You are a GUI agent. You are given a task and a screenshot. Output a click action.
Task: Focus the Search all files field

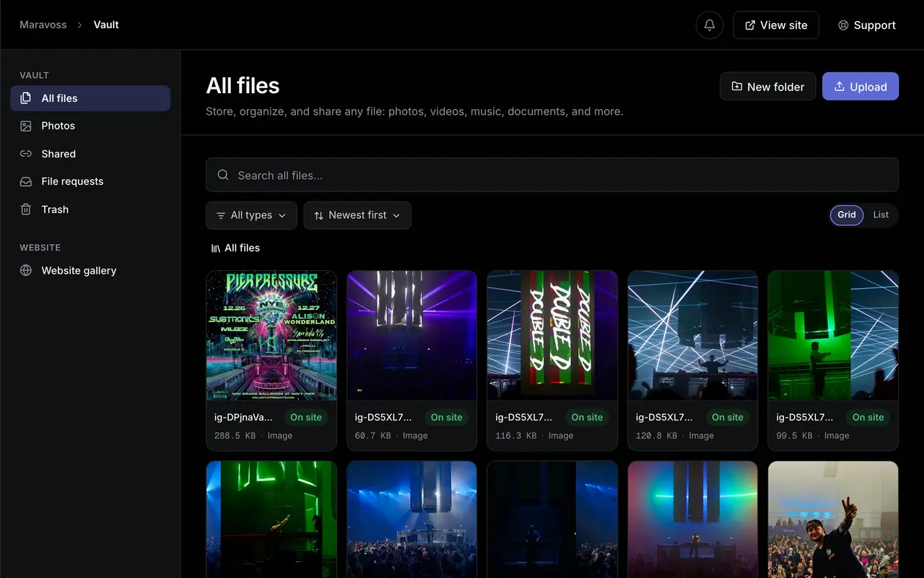click(x=552, y=175)
